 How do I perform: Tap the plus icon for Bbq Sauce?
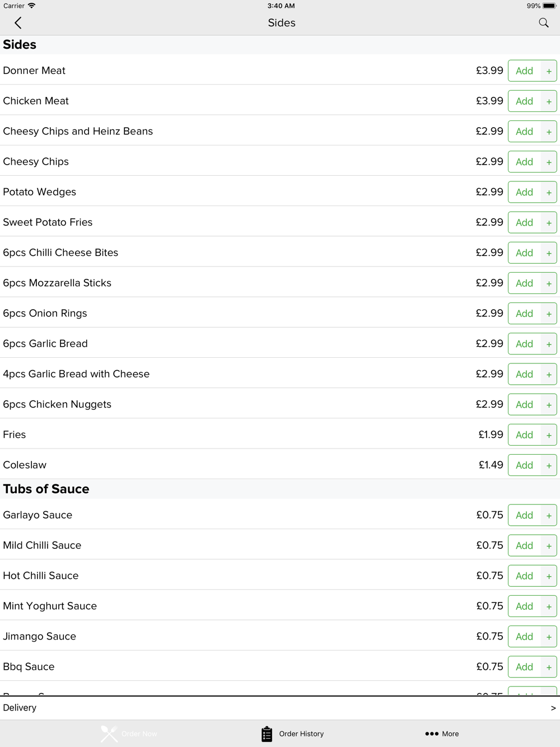coord(549,667)
